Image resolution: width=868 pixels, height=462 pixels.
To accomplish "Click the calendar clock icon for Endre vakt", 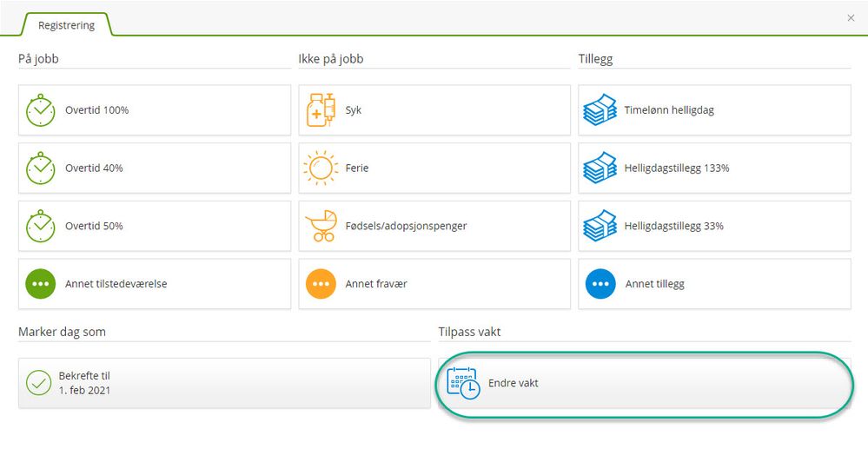I will click(463, 383).
